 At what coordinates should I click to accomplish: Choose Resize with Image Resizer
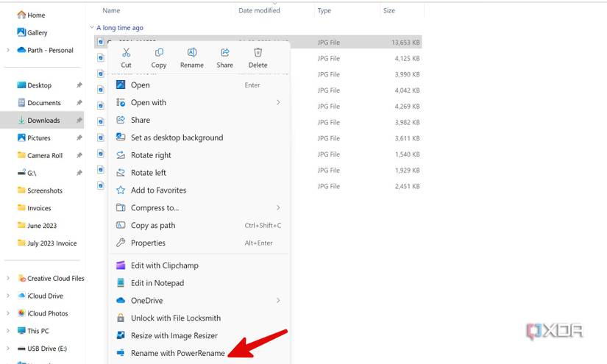click(174, 335)
